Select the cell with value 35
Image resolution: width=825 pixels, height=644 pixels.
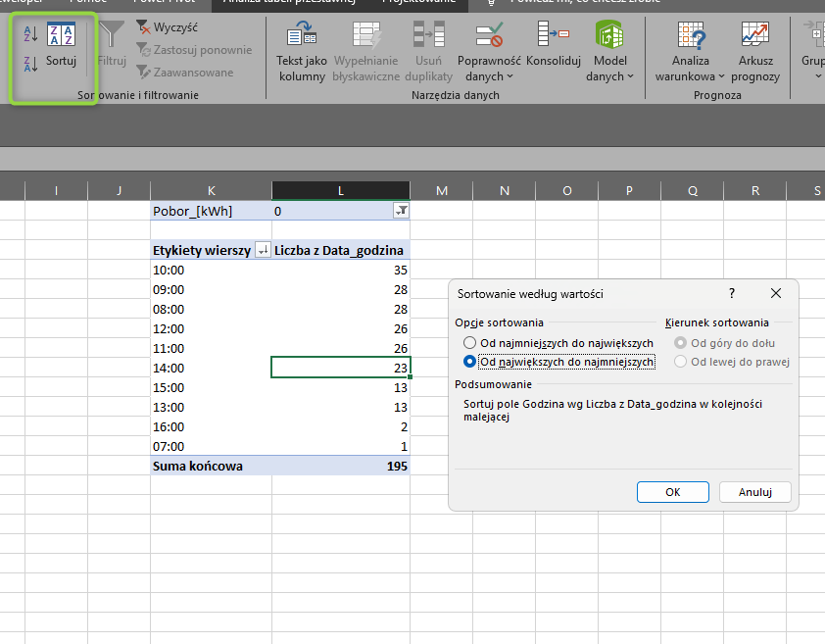[x=340, y=270]
